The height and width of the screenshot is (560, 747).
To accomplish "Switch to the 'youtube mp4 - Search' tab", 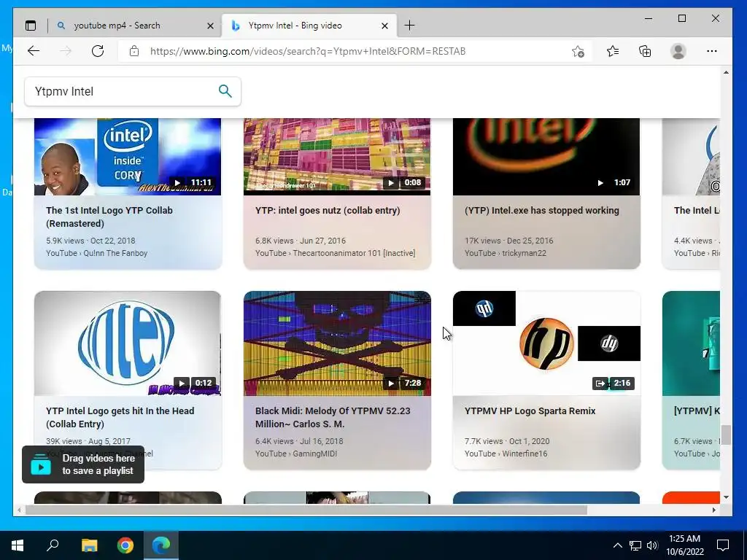I will pyautogui.click(x=136, y=26).
